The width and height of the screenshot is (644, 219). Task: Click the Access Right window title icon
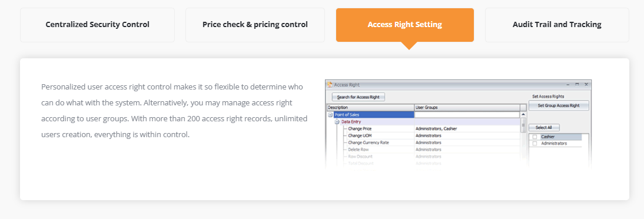click(x=330, y=85)
